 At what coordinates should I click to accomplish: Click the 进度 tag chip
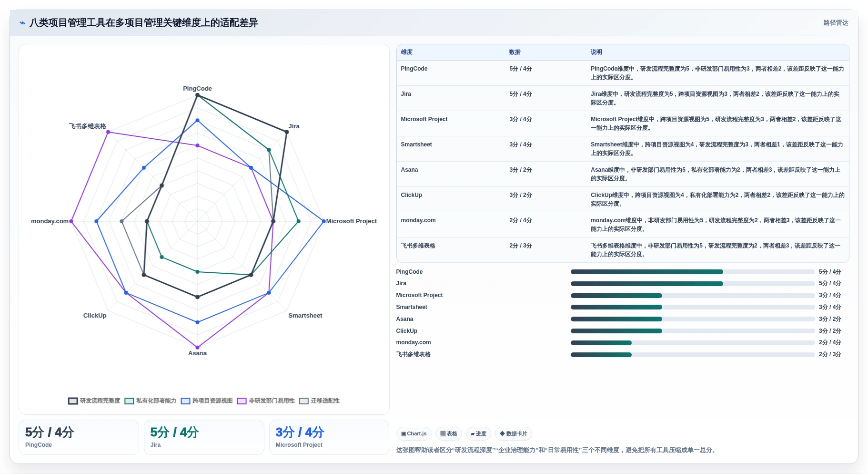tap(478, 434)
